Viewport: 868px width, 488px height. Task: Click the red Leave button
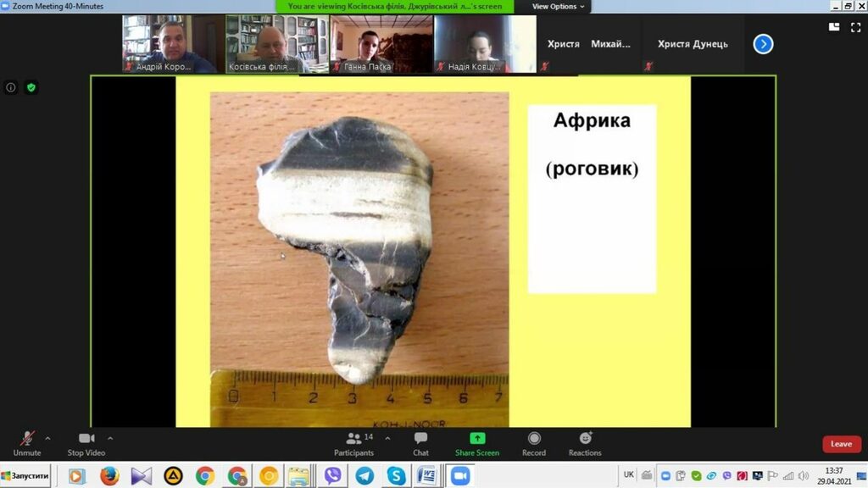pos(841,444)
